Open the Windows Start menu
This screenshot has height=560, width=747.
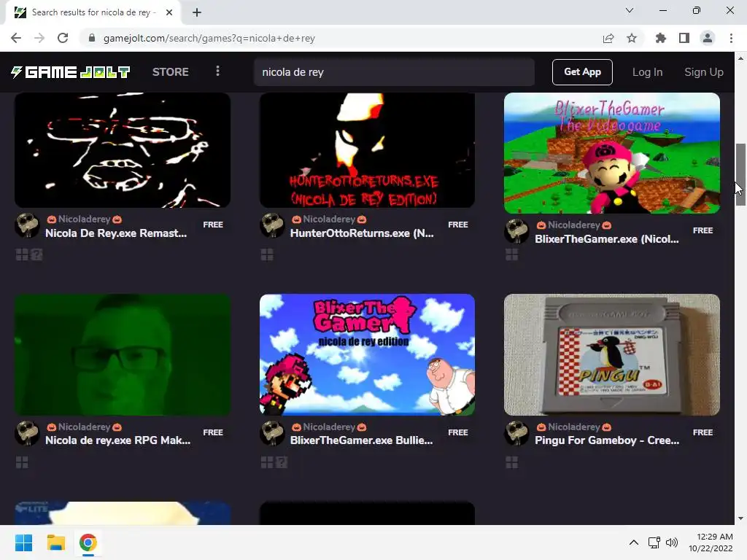pos(23,542)
